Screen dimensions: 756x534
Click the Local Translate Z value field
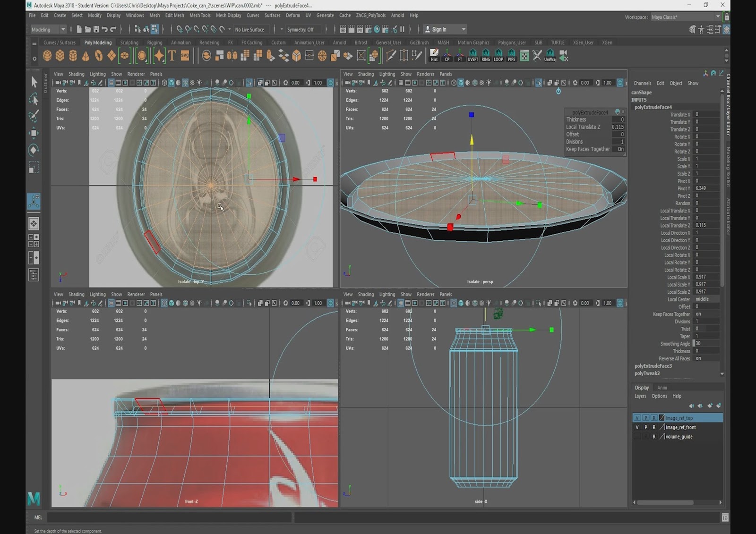pos(707,226)
